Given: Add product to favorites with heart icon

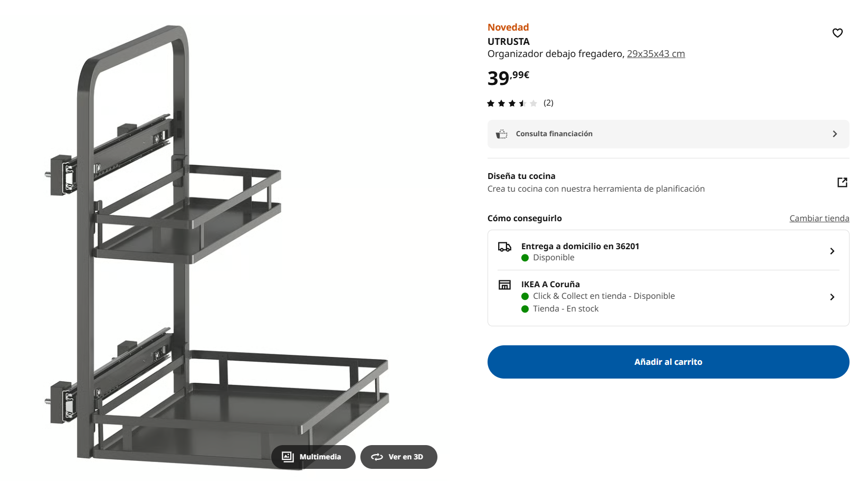Looking at the screenshot, I should (x=837, y=33).
